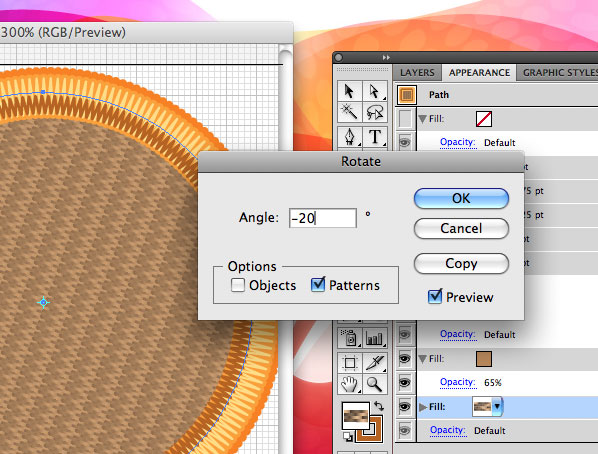This screenshot has width=598, height=454.
Task: Choose the Symbol Sprayer tool
Action: pos(349,338)
